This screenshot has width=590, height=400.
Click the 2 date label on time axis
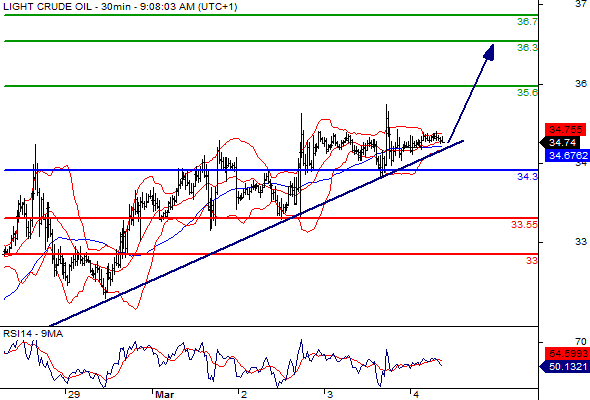[x=244, y=395]
